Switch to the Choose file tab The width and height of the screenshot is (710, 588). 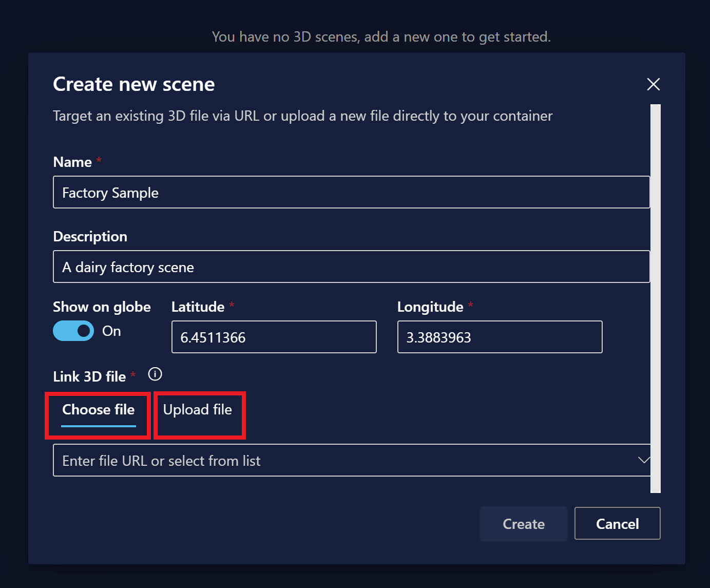[x=98, y=410]
